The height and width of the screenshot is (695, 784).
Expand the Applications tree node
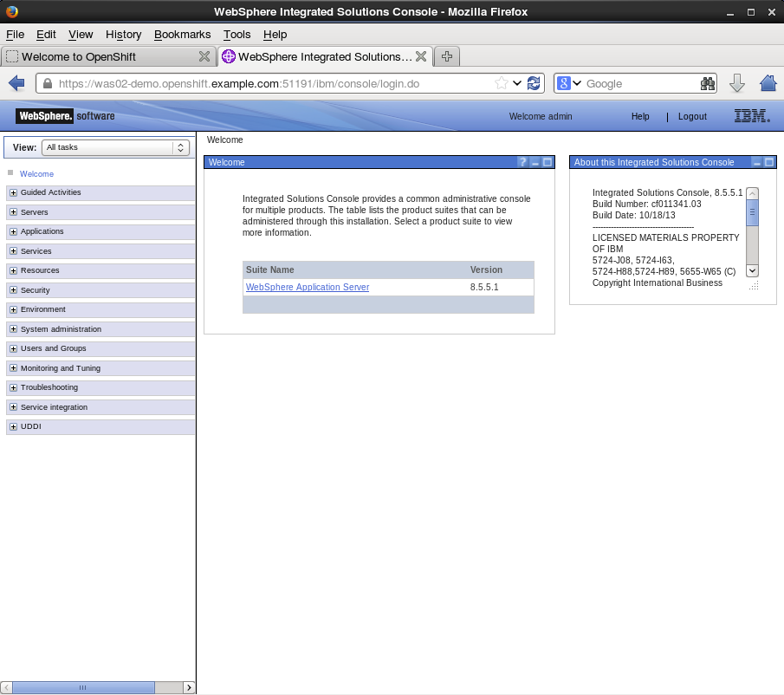(x=14, y=231)
